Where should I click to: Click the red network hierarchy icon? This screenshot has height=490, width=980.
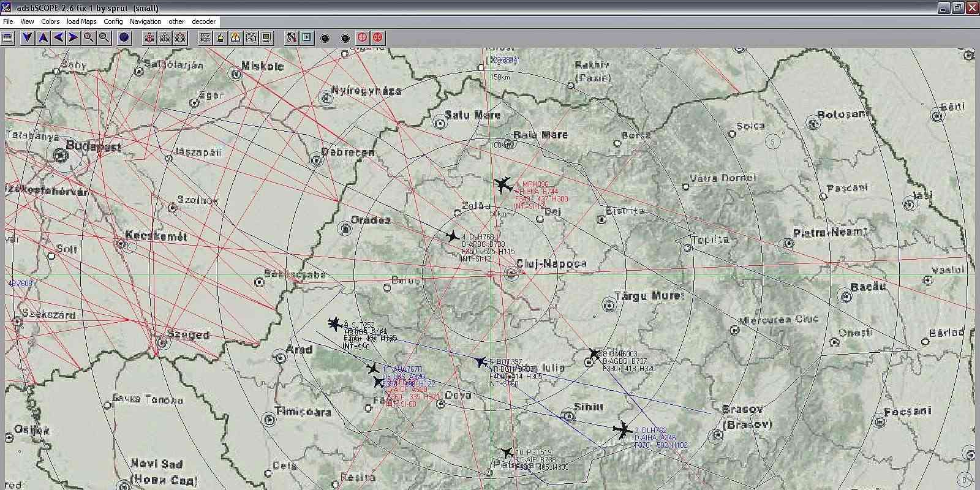pyautogui.click(x=149, y=38)
